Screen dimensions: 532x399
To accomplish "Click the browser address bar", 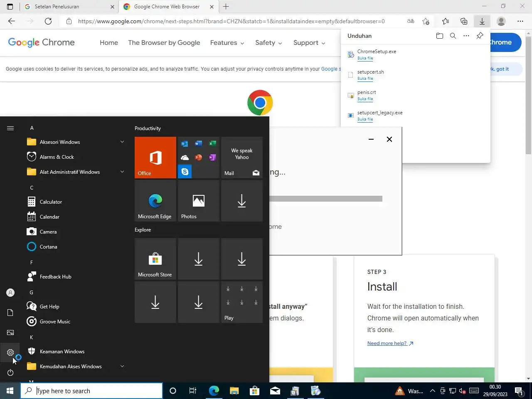I will point(231,21).
